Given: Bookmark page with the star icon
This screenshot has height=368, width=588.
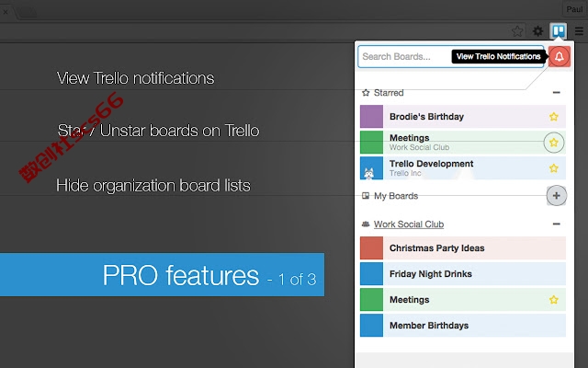Looking at the screenshot, I should (x=517, y=31).
